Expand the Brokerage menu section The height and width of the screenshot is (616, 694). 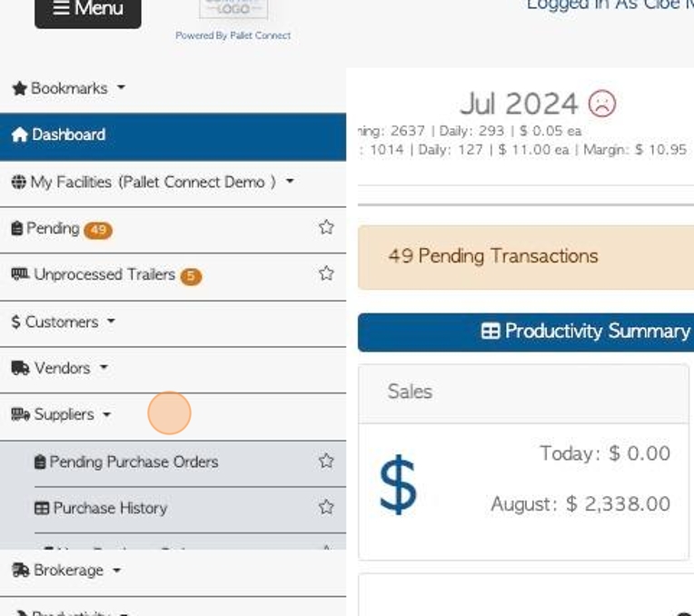(x=66, y=570)
